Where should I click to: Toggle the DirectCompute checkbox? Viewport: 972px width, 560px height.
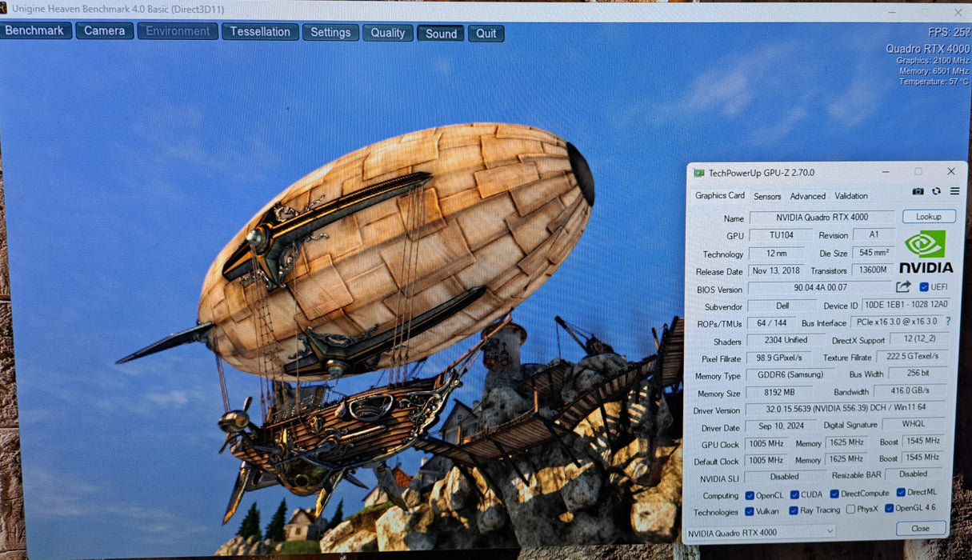(x=834, y=494)
